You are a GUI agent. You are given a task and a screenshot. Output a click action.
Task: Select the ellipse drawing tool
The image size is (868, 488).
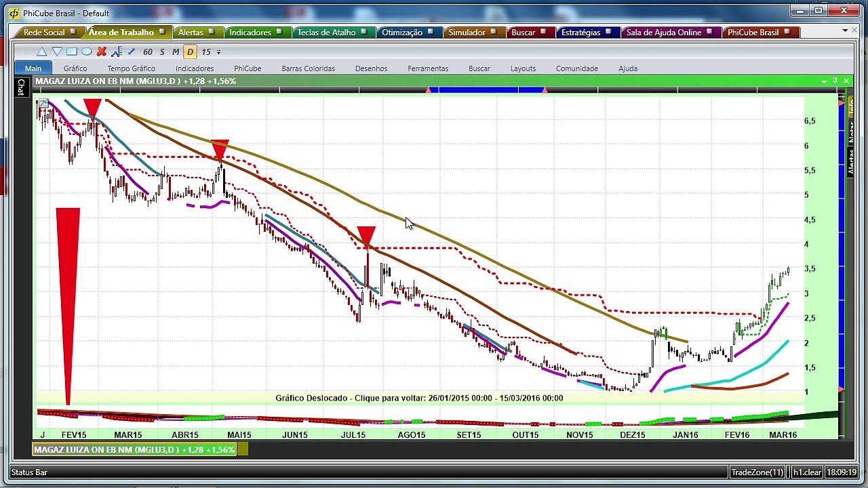click(87, 52)
